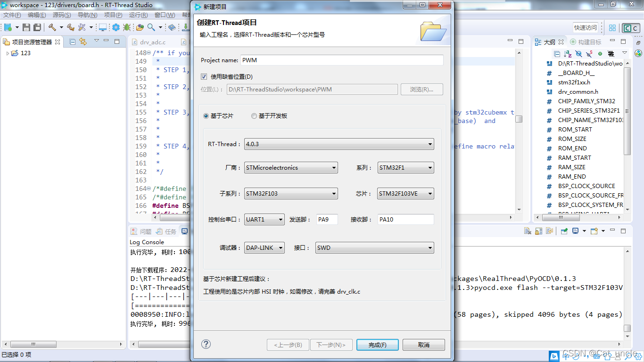This screenshot has width=644, height=362.
Task: Open the debugger DAP-LINK dropdown
Action: point(264,248)
